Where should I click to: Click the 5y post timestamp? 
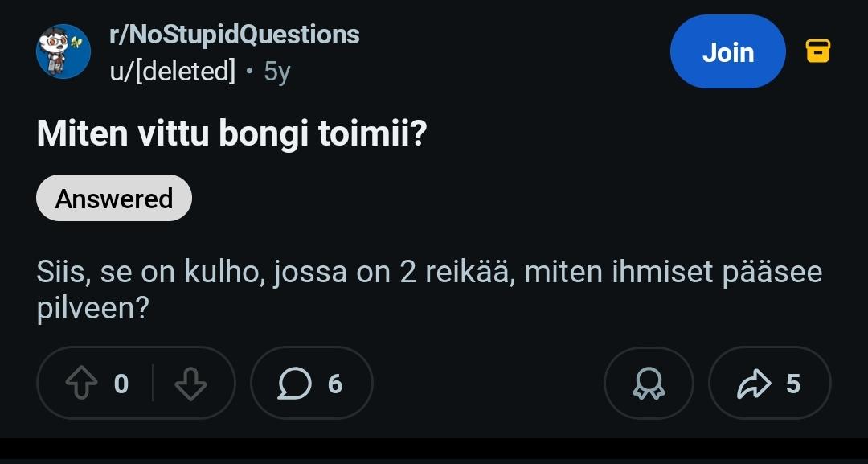(x=276, y=72)
